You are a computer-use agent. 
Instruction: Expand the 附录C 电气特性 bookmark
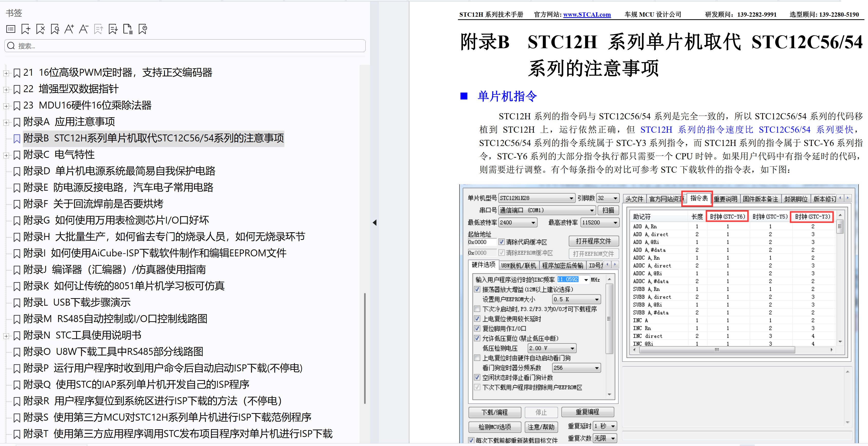[x=6, y=156]
